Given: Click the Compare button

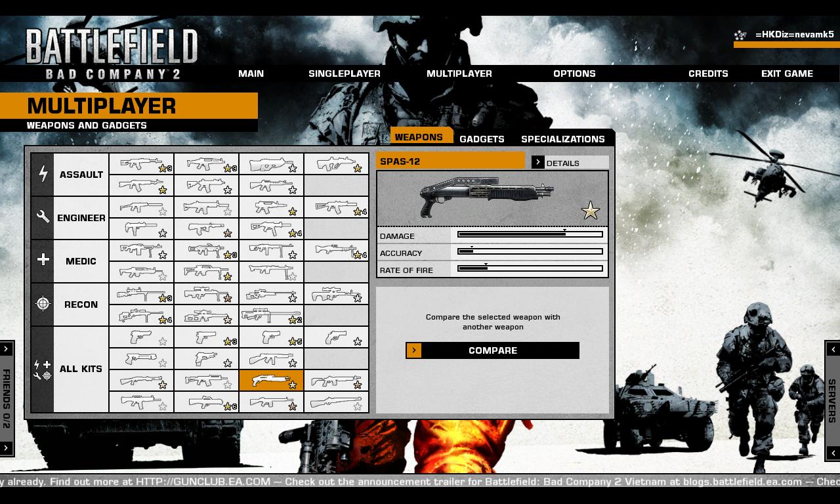Looking at the screenshot, I should 492,350.
